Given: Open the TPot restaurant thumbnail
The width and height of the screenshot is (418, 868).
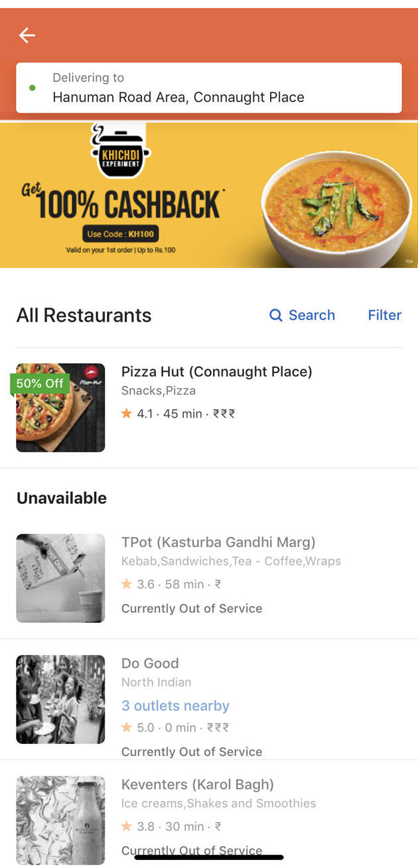Looking at the screenshot, I should [x=60, y=578].
